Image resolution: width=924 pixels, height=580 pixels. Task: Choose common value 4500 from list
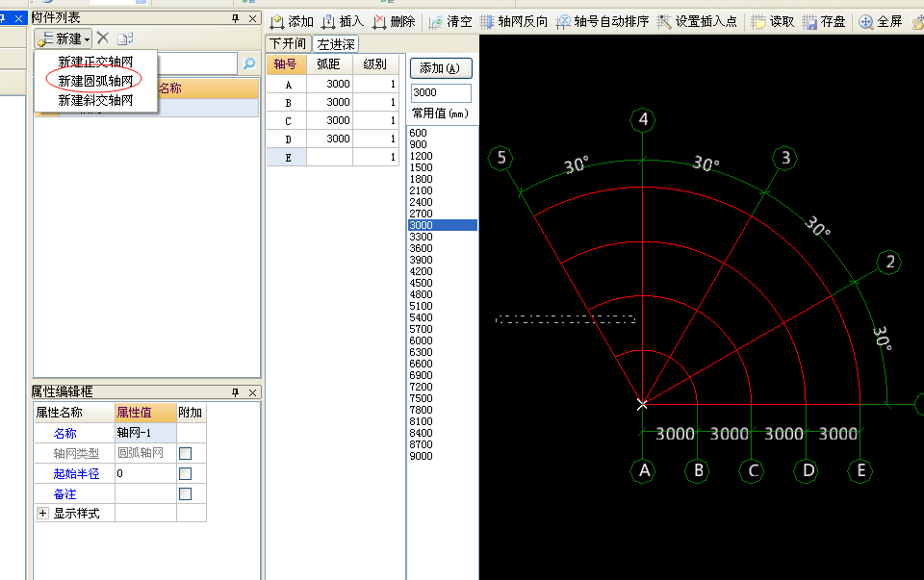coord(442,283)
